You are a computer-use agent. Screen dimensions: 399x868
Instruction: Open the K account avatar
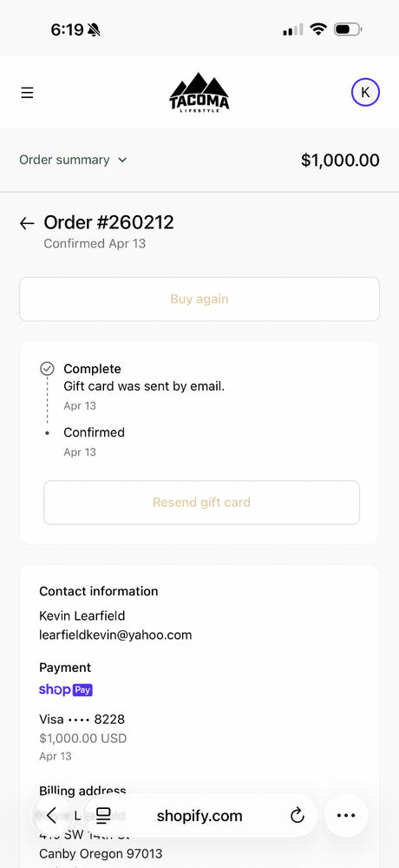[365, 93]
